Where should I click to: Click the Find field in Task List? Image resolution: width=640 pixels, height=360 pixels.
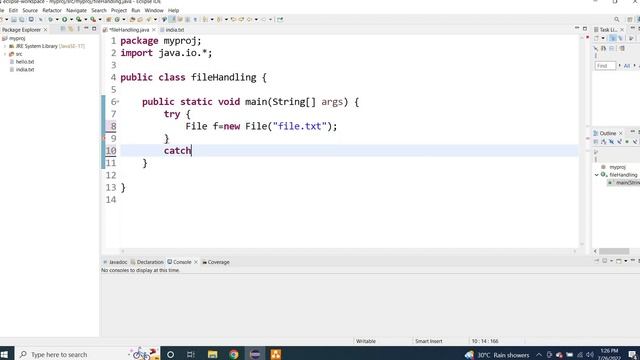point(605,66)
